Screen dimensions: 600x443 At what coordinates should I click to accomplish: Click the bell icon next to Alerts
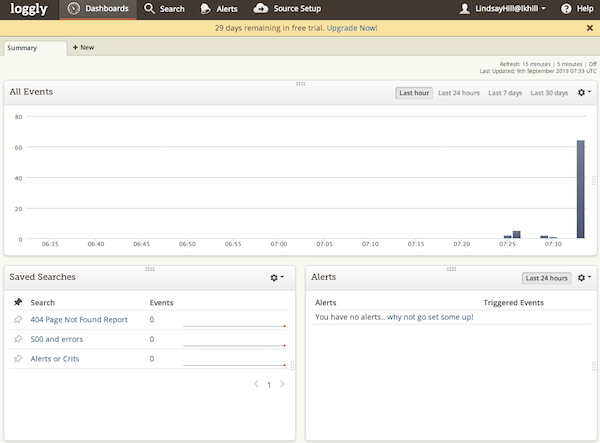(x=205, y=9)
